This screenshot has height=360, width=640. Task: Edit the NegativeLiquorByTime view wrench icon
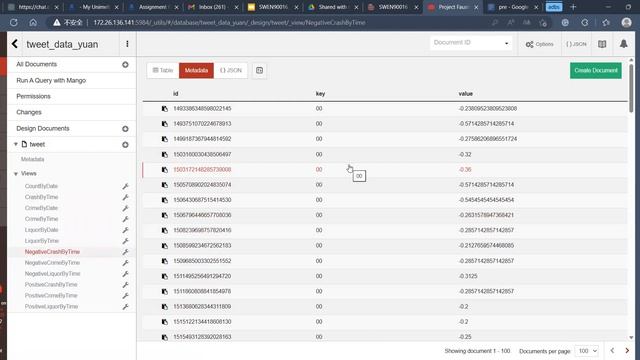(x=125, y=274)
